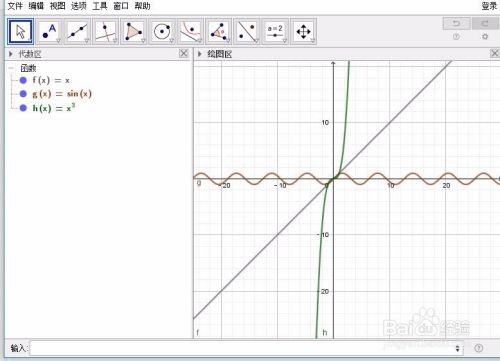Expand the 绘图区 panel style bar
Screen dimensions: 500x361
pyautogui.click(x=200, y=54)
